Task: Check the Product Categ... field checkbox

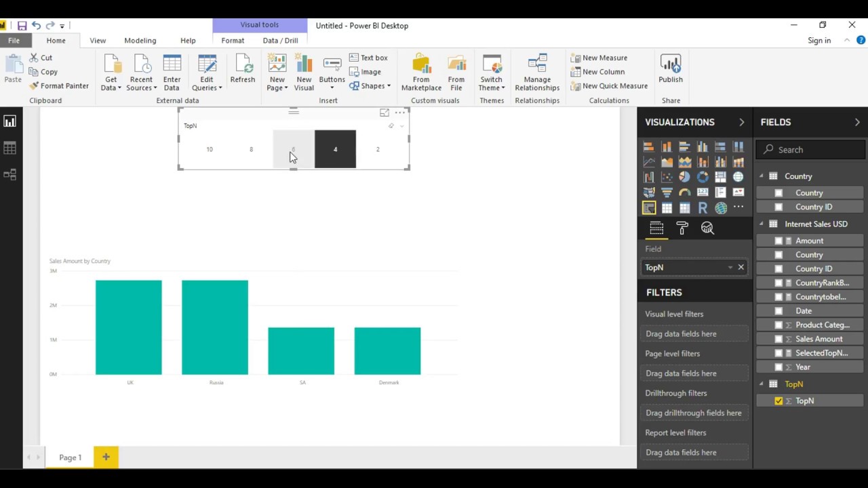Action: pyautogui.click(x=778, y=325)
